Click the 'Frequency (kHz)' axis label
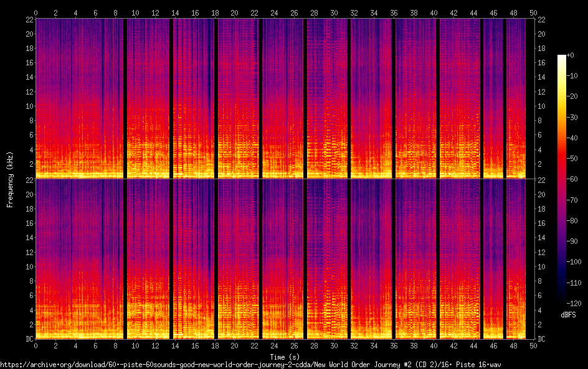588x369 pixels. [10, 179]
